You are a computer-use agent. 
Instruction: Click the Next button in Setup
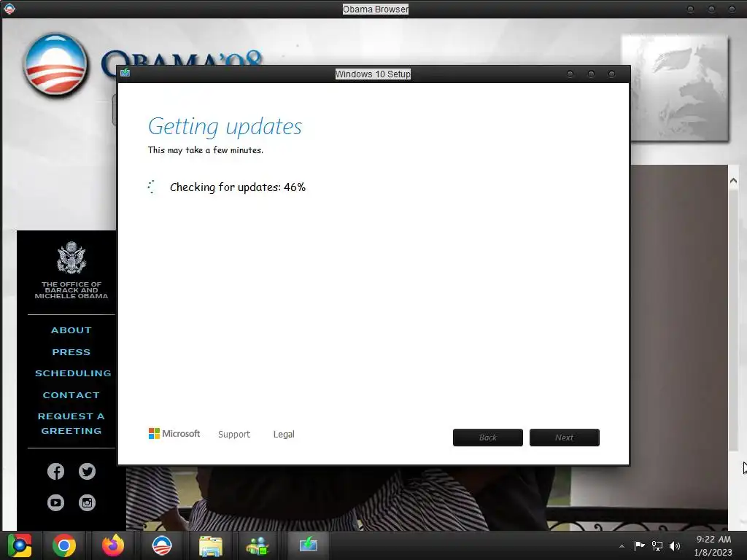(565, 437)
